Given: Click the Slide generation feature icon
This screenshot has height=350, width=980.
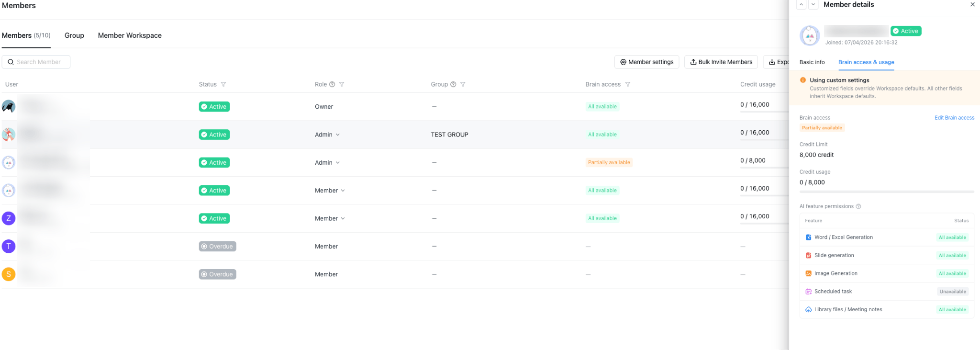Looking at the screenshot, I should click(808, 256).
